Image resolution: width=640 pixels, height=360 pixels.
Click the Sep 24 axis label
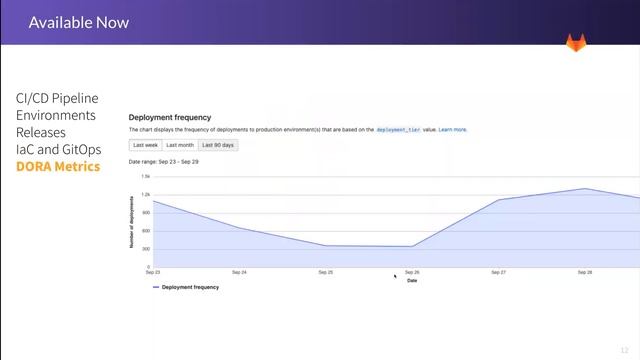click(x=239, y=272)
